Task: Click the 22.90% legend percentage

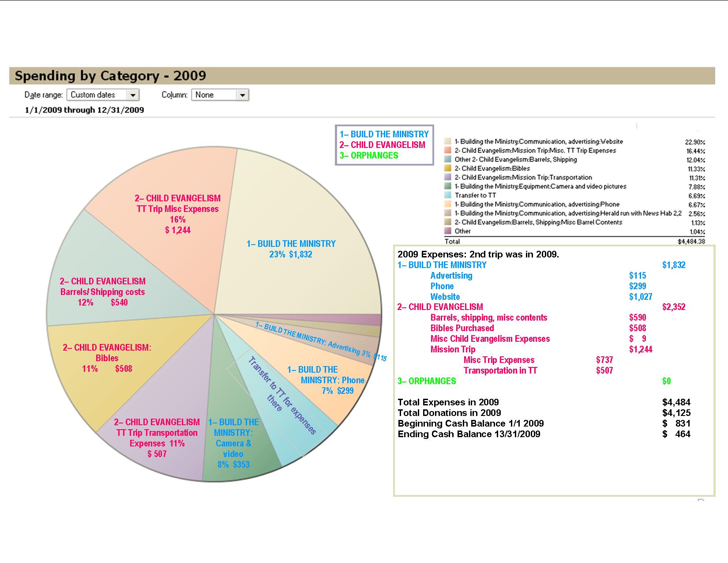Action: point(695,142)
